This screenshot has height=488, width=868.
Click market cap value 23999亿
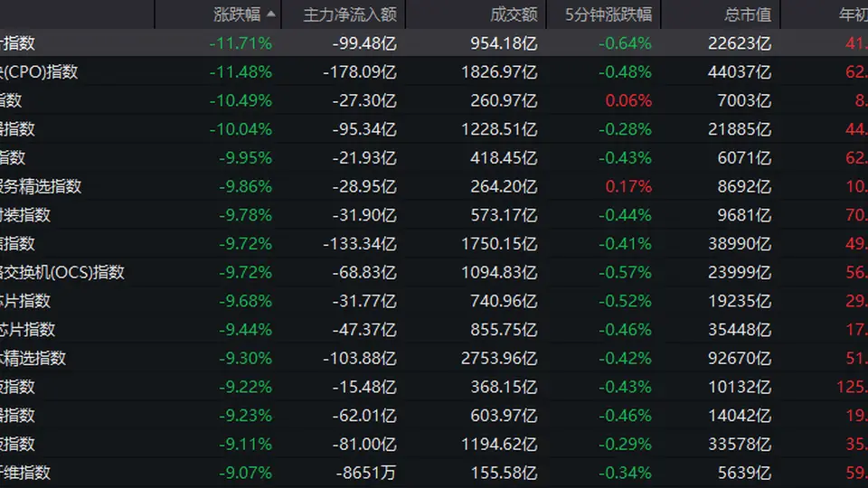coord(740,272)
